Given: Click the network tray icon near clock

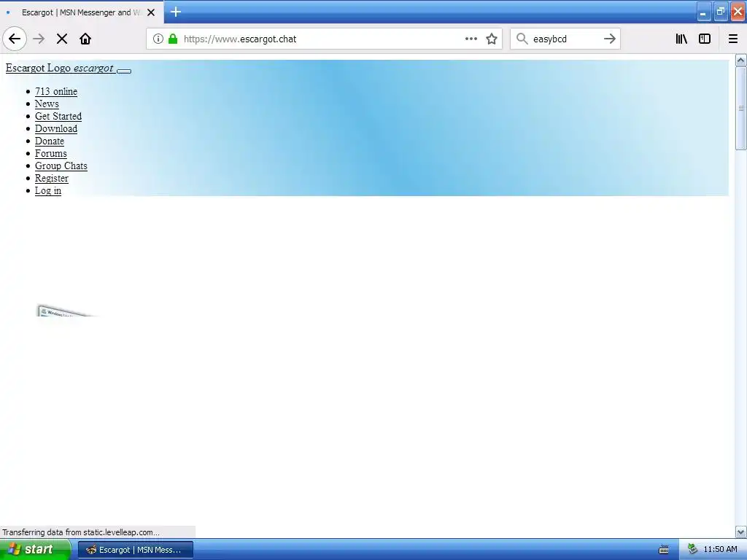Looking at the screenshot, I should (x=692, y=550).
